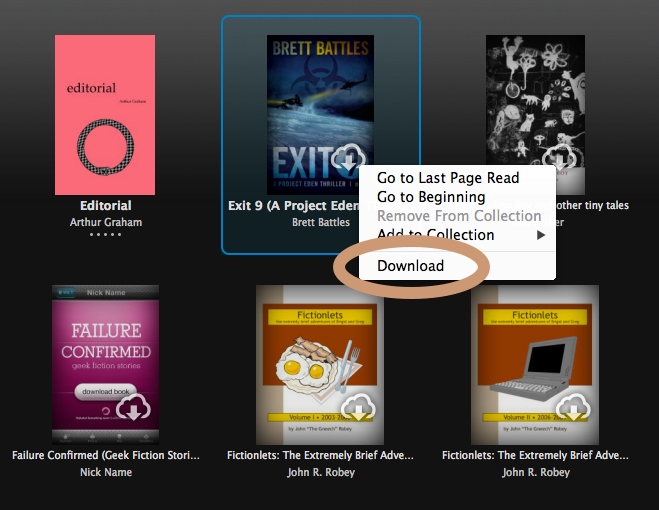Select the Exit 9 book cover
Image resolution: width=659 pixels, height=510 pixels.
[x=320, y=115]
